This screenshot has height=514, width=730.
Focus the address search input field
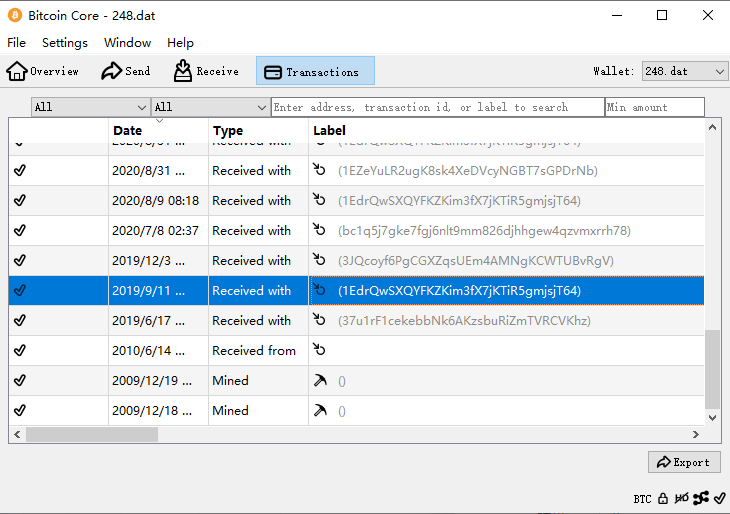pos(437,107)
